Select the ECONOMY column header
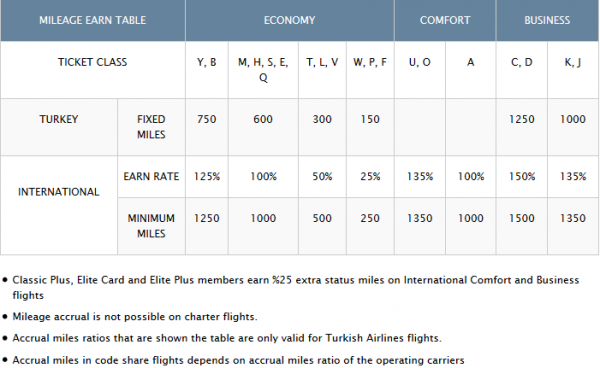This screenshot has height=368, width=600. tap(290, 20)
